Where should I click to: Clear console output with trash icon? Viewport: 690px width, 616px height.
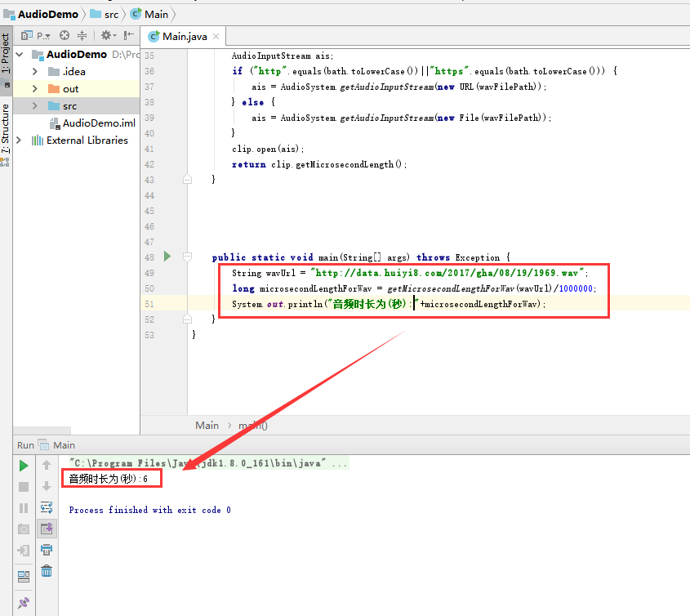tap(47, 571)
